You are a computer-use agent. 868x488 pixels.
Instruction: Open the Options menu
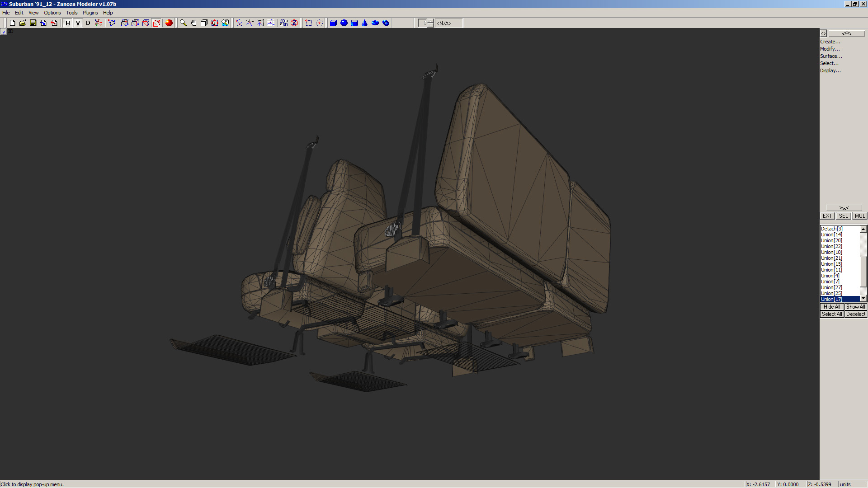point(52,13)
